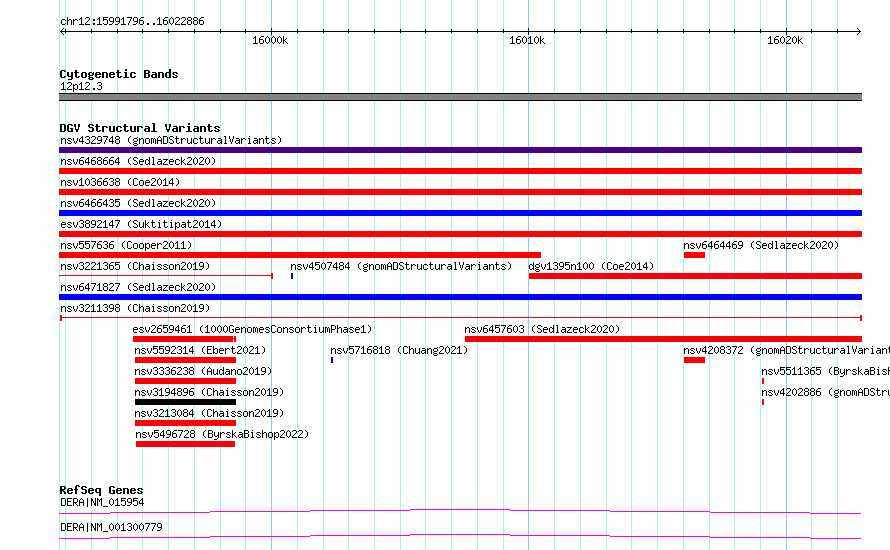Click the esv3892147 (Suktitipat2014) label

[141, 224]
